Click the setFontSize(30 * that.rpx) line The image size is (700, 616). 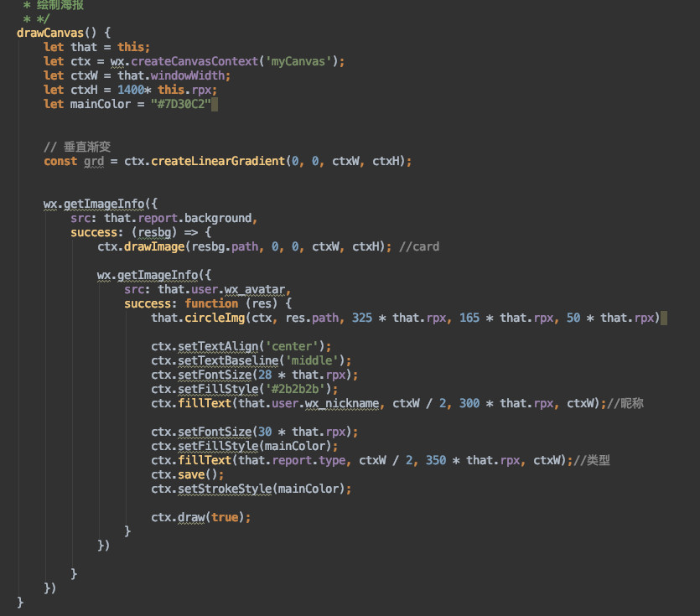click(255, 432)
